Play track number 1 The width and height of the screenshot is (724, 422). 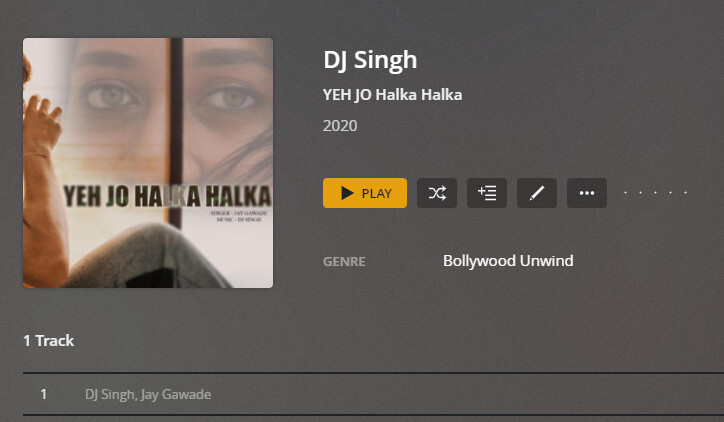tap(43, 394)
